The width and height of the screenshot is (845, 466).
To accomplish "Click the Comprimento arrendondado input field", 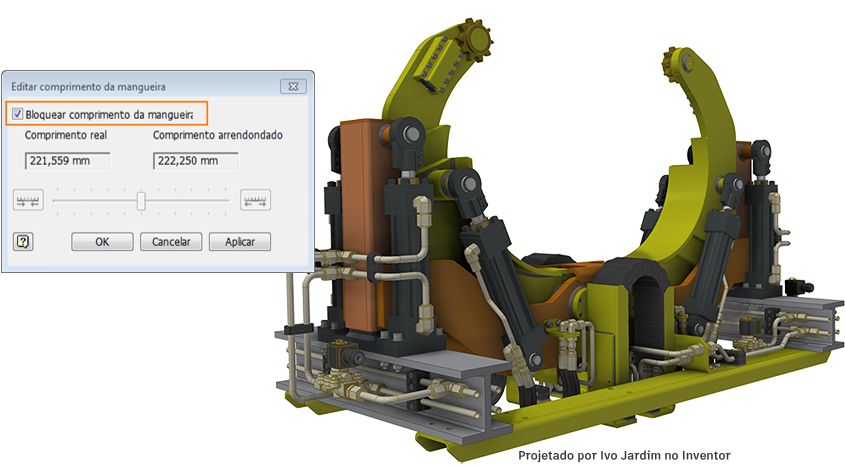I will tap(196, 161).
